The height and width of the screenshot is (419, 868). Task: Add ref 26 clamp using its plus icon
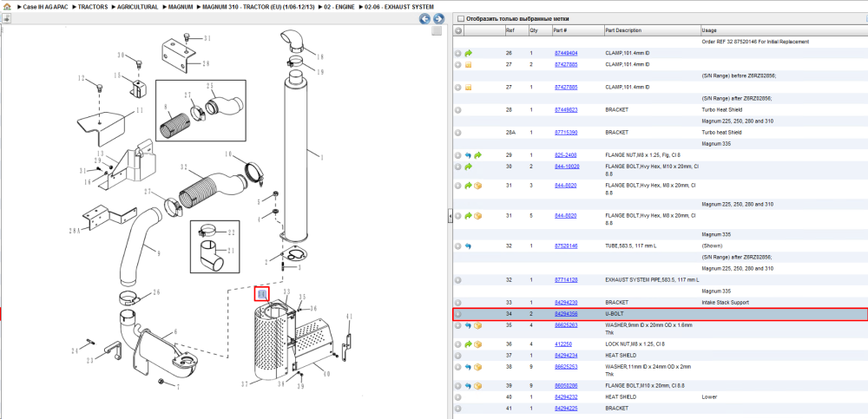click(458, 54)
